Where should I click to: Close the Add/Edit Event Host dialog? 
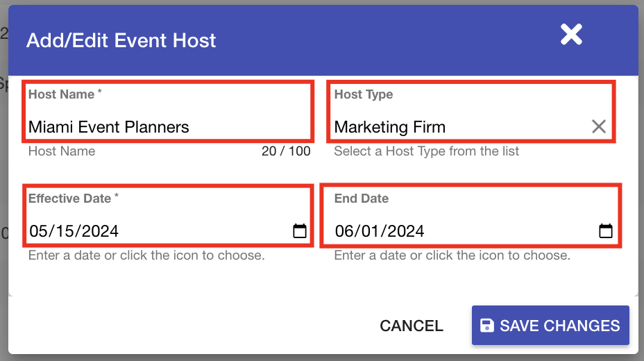coord(571,34)
